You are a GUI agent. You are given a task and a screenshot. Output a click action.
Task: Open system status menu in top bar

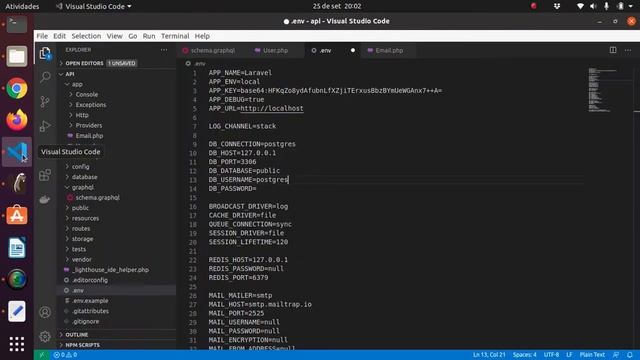click(606, 6)
